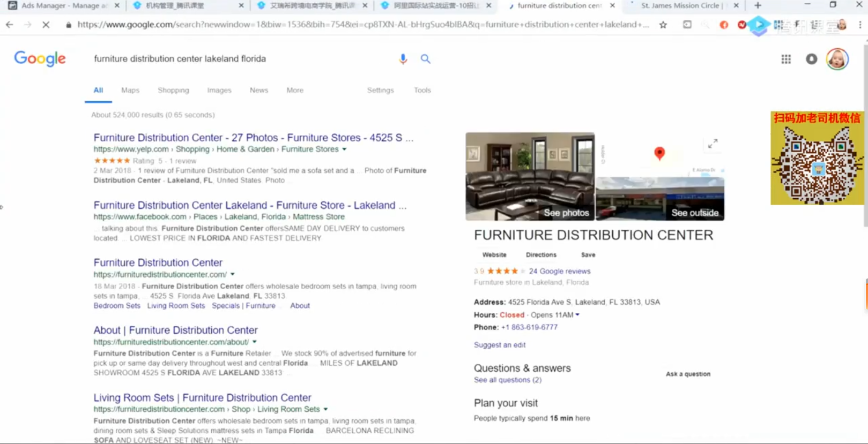Click the Google logo
Image resolution: width=868 pixels, height=444 pixels.
(x=40, y=58)
